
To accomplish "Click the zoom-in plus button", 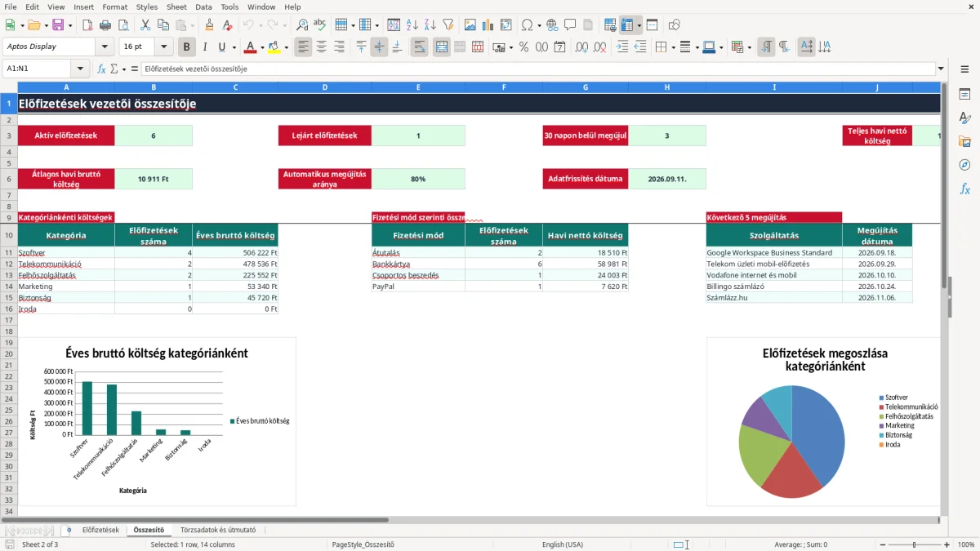I will point(947,544).
